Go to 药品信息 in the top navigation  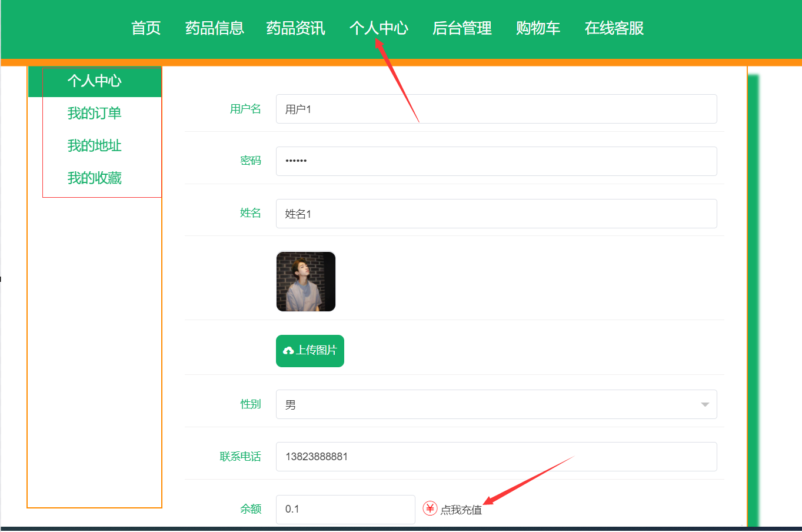[215, 28]
